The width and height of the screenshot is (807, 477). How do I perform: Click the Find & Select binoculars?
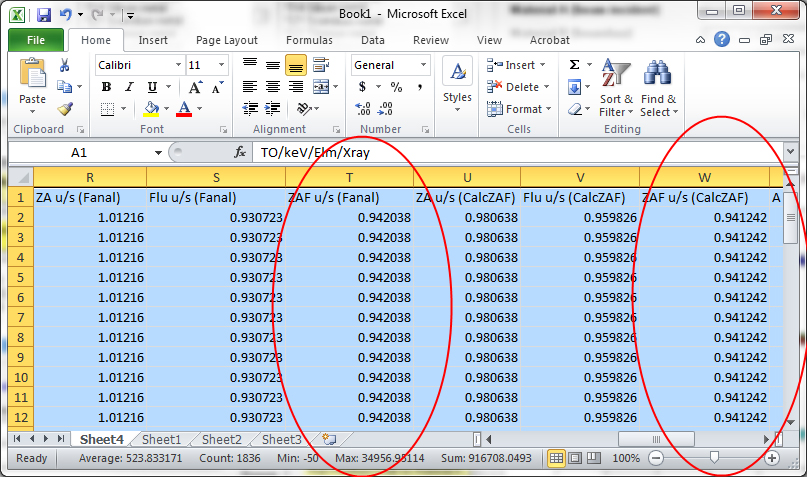[658, 88]
